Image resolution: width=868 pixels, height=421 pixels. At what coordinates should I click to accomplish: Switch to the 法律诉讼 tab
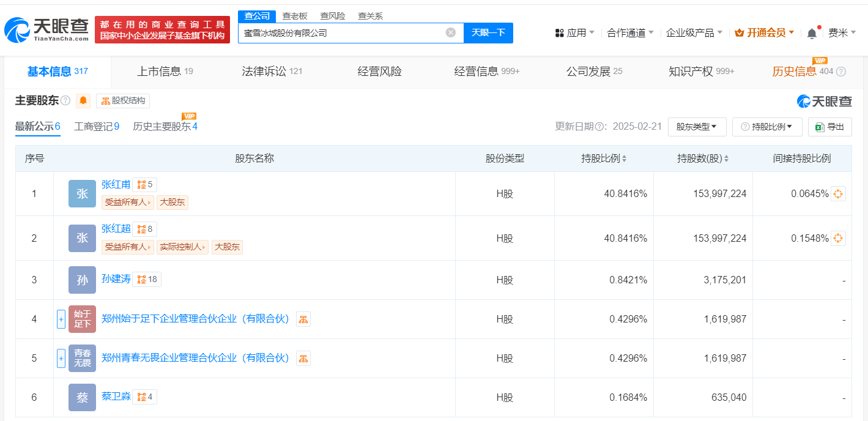tap(272, 72)
